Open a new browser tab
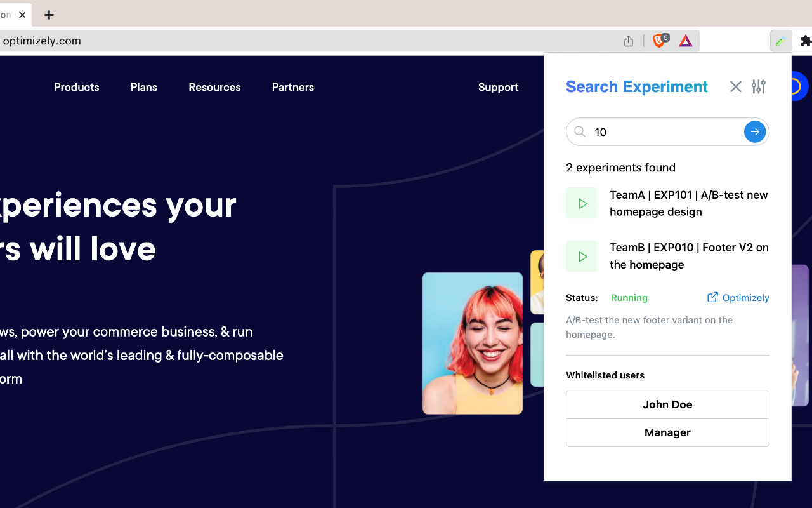This screenshot has width=812, height=508. pyautogui.click(x=49, y=15)
